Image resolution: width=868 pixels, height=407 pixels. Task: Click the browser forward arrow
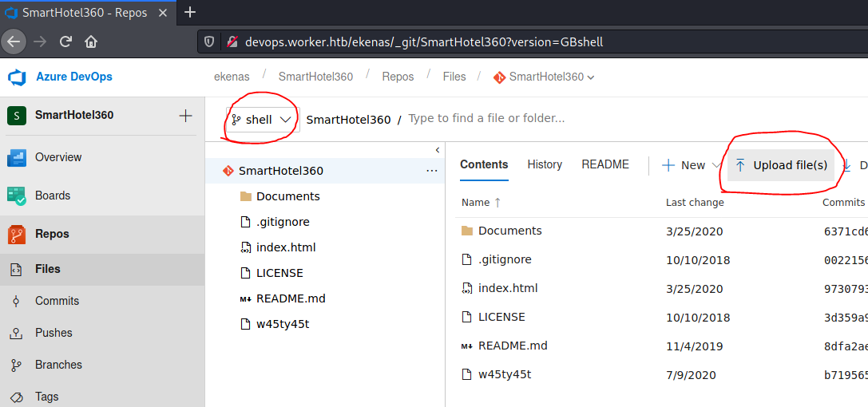point(40,41)
